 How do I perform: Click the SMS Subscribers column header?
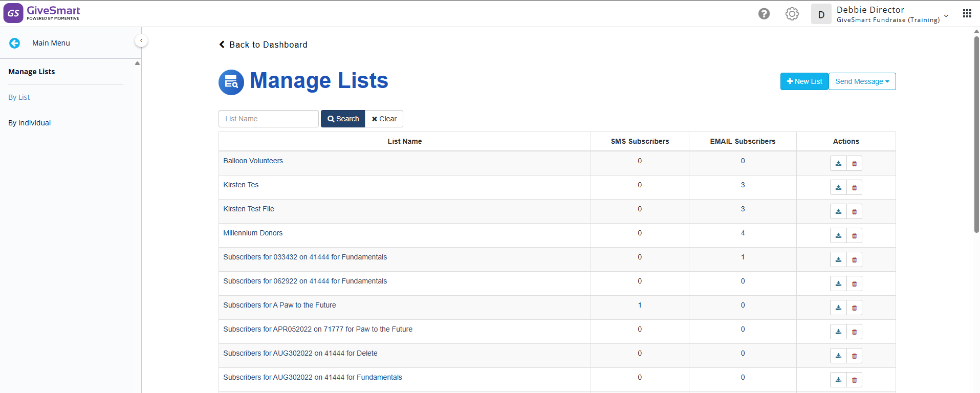click(x=640, y=141)
